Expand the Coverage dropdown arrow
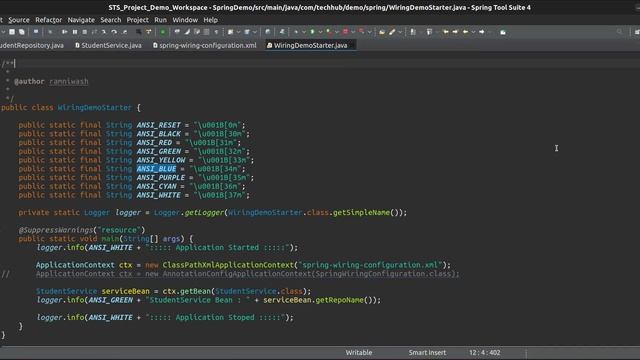Image resolution: width=640 pixels, height=360 pixels. coord(337,32)
